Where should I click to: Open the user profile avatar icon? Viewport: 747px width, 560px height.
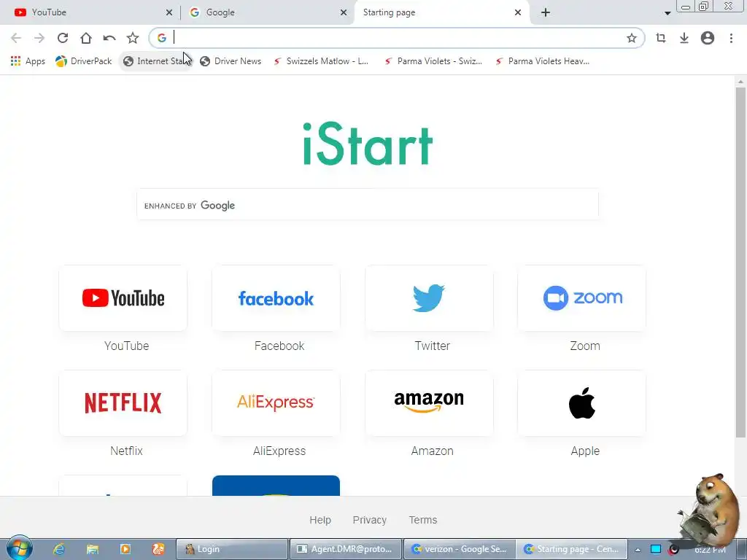click(707, 38)
